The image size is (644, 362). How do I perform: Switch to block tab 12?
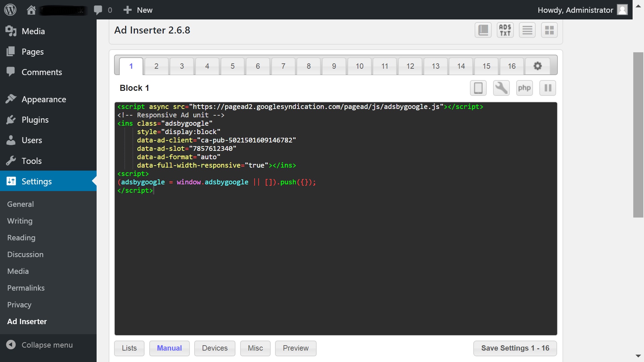pyautogui.click(x=410, y=66)
